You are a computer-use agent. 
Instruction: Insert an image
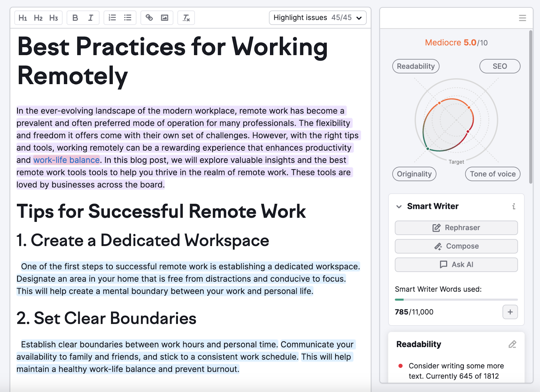click(164, 18)
